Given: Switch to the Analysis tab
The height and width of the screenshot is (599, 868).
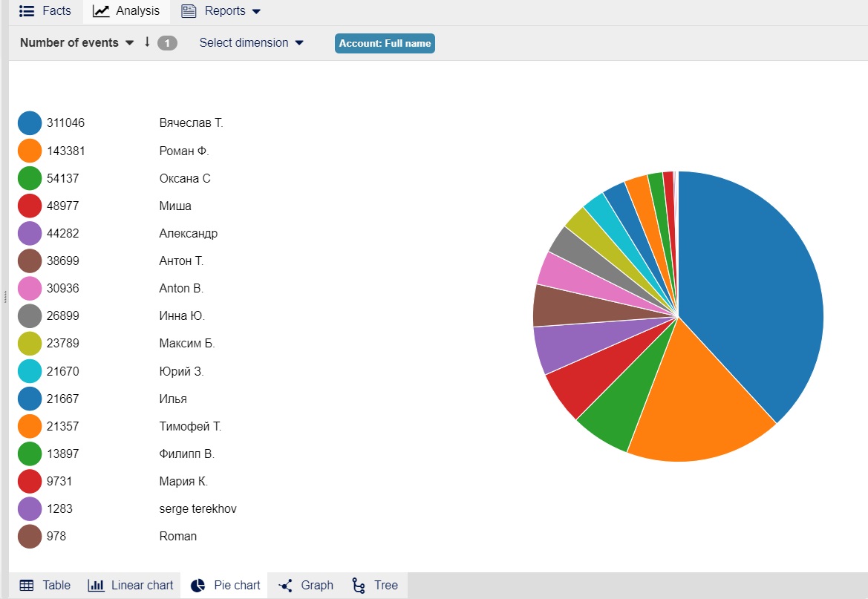Looking at the screenshot, I should [126, 10].
